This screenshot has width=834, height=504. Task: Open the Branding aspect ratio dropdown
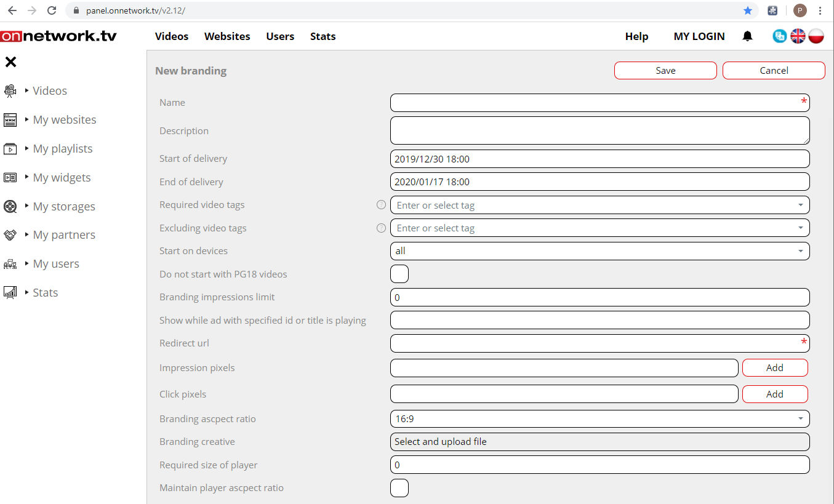[x=599, y=419]
